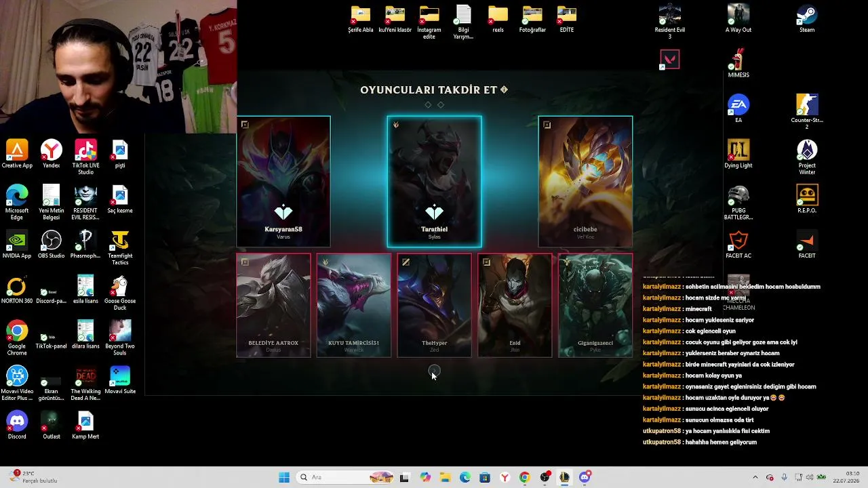Open the Fotoğraflar desktop folder
868x488 pixels.
point(532,19)
